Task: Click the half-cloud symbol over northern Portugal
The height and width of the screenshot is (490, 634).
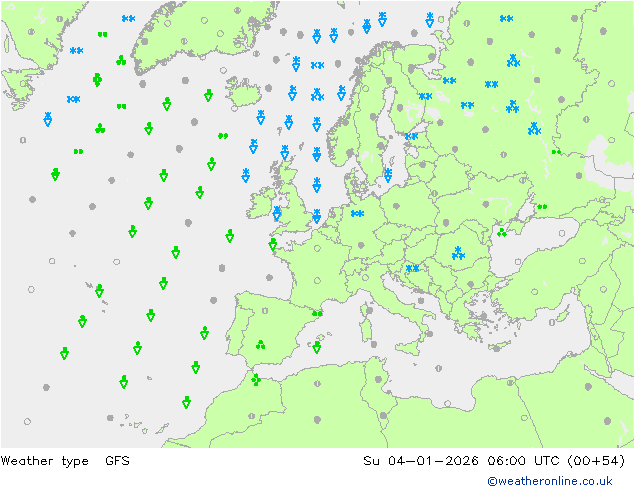Action: tap(265, 311)
